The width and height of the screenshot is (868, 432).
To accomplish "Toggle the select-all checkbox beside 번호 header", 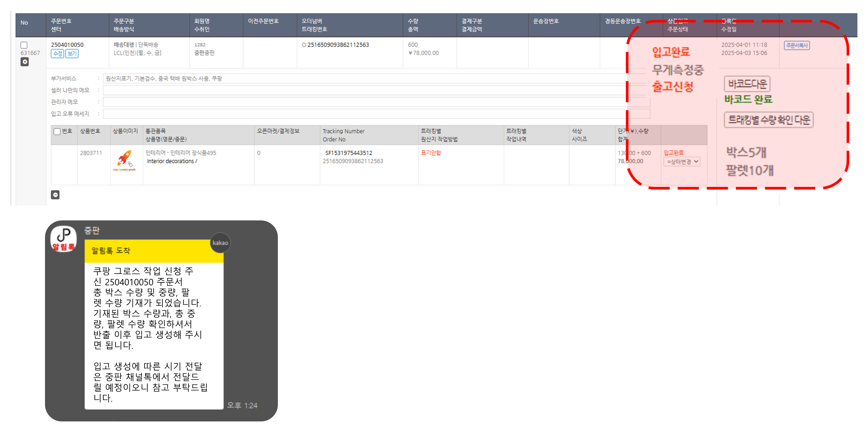I will 57,131.
